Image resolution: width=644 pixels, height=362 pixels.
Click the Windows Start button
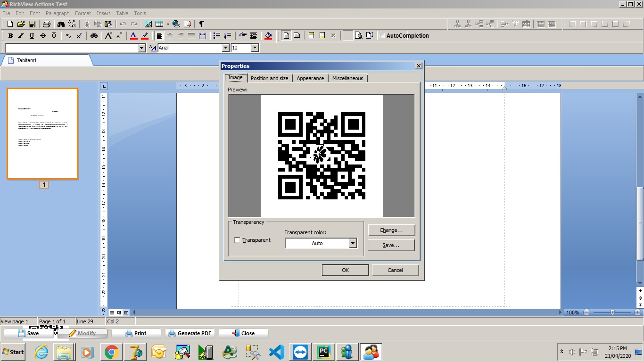(13, 352)
